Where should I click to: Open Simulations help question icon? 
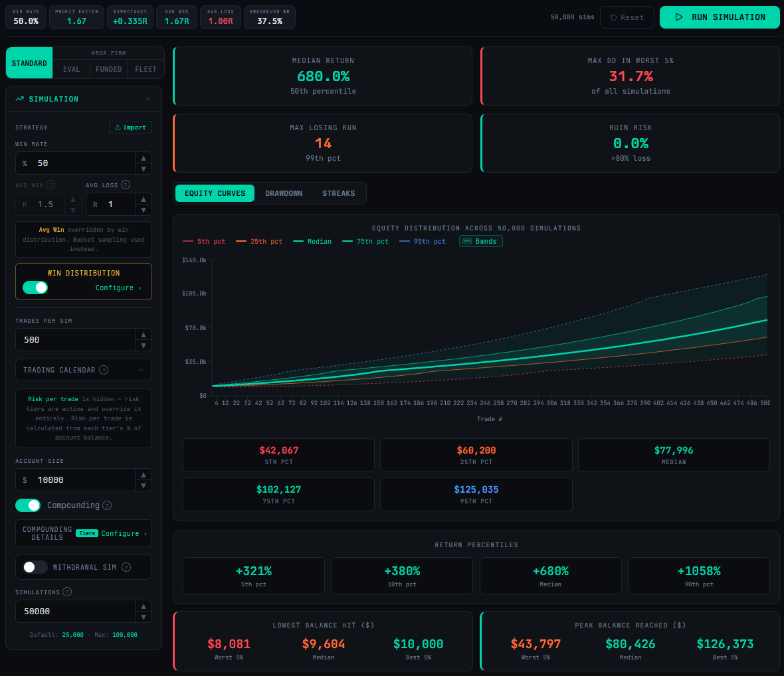(67, 592)
